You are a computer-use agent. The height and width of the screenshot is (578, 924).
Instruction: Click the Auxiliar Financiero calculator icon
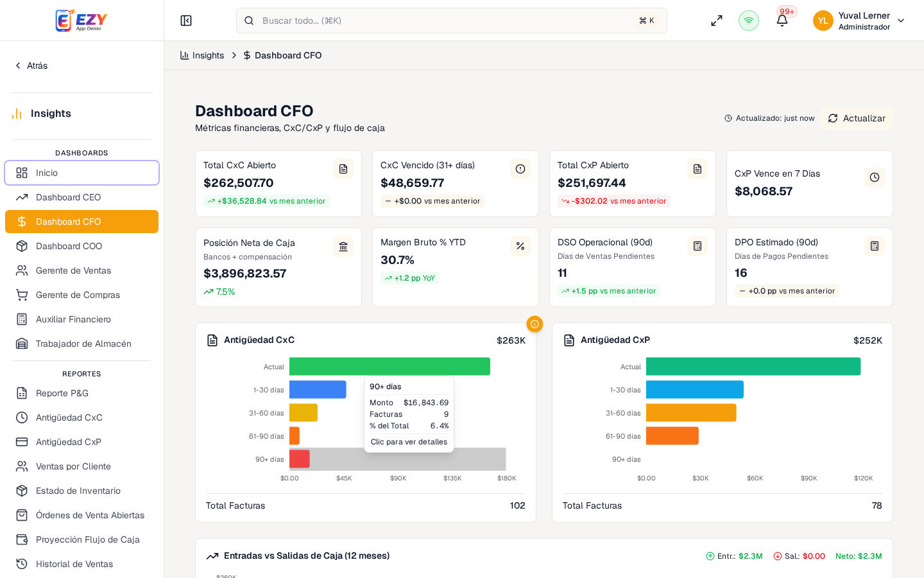pos(22,319)
